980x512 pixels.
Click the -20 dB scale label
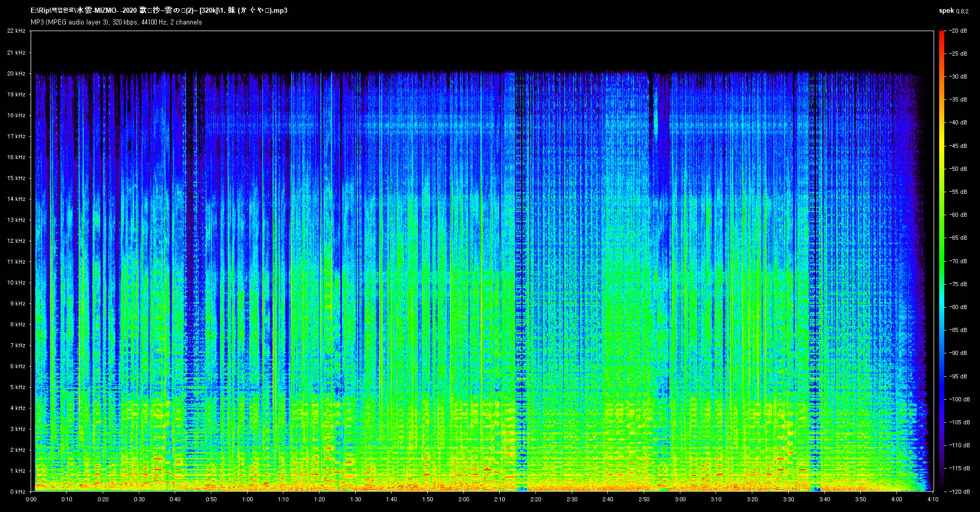point(959,31)
